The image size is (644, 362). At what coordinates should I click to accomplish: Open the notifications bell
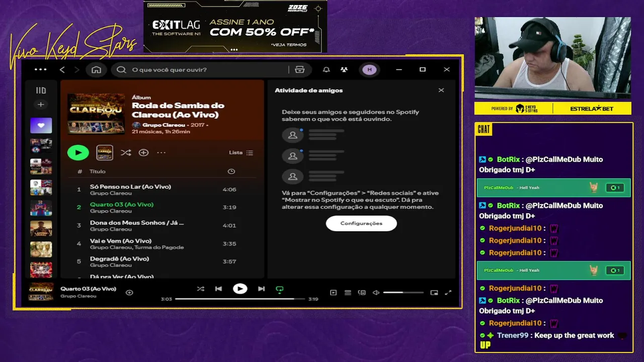click(326, 70)
